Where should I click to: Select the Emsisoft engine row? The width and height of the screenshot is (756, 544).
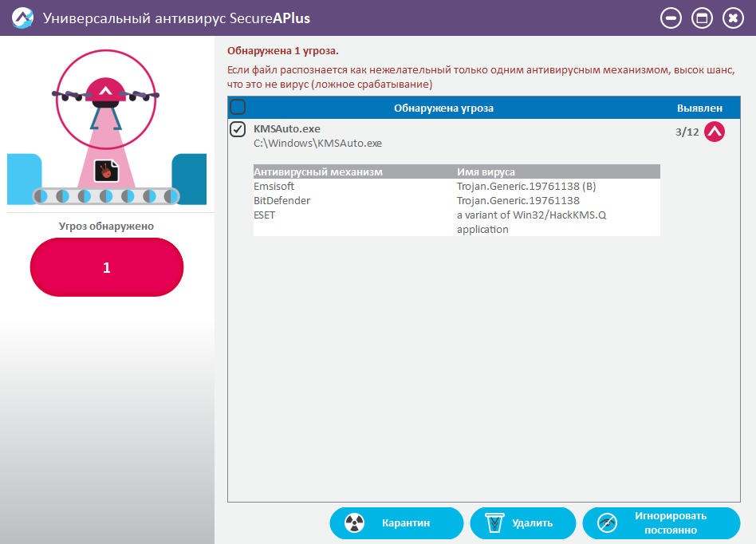pos(457,186)
